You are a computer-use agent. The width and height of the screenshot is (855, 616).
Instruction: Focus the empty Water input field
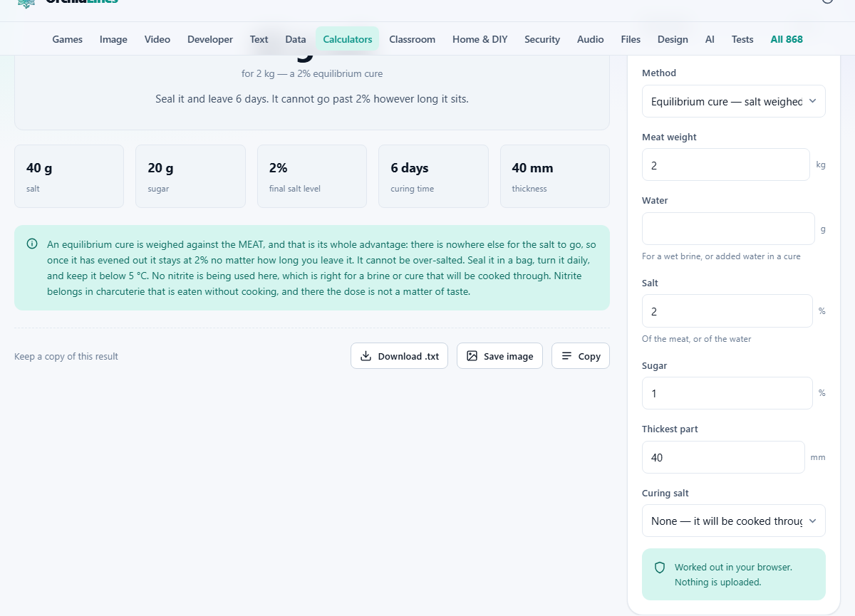728,229
